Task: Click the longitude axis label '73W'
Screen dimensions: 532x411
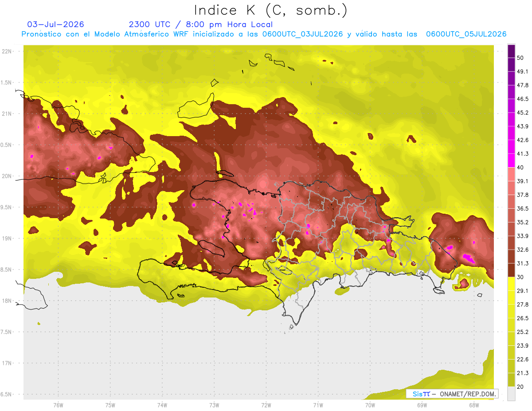Action: coord(214,405)
